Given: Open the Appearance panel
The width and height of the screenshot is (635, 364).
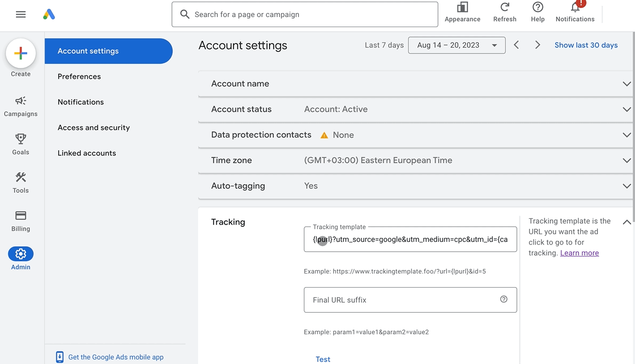Looking at the screenshot, I should 463,12.
